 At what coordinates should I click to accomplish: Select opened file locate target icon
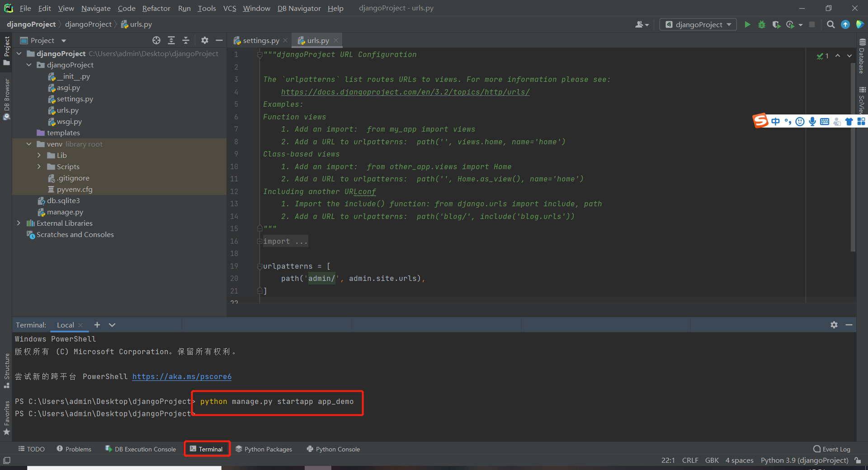point(156,40)
